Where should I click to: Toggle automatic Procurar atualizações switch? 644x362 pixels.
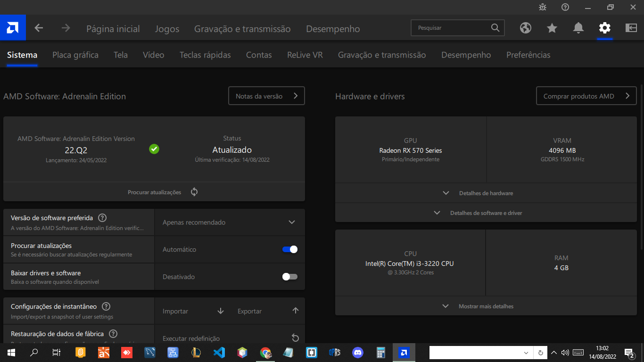(290, 249)
